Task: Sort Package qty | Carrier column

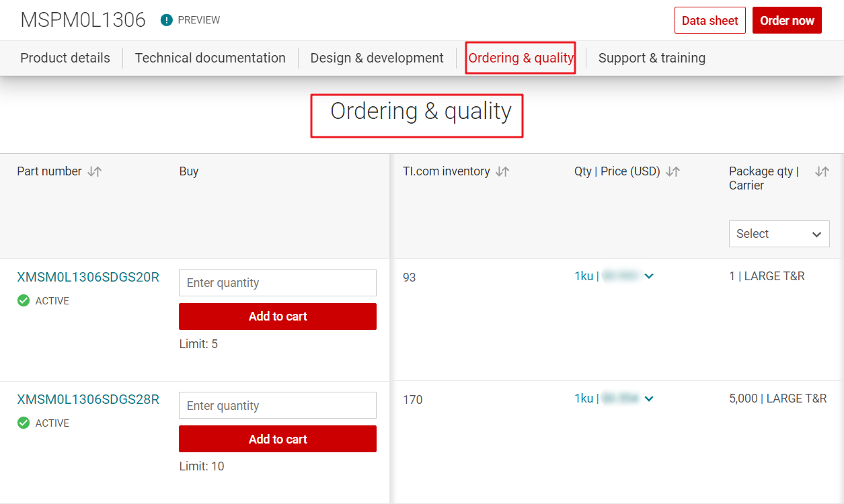Action: 822,171
